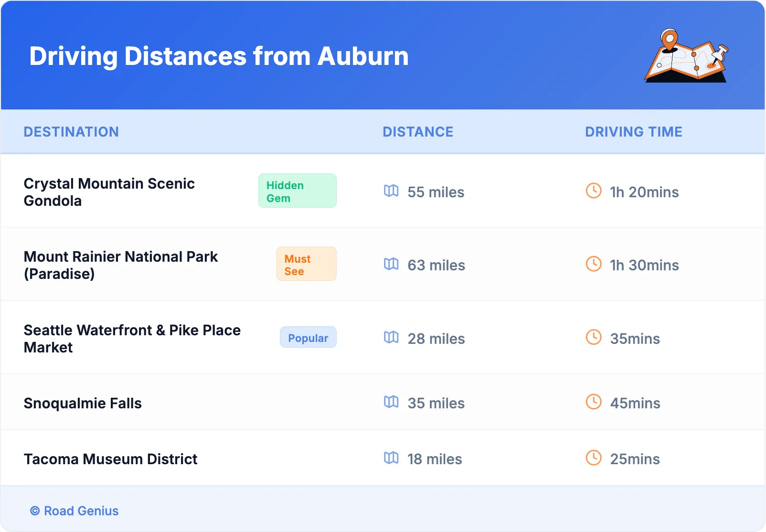This screenshot has height=532, width=766.
Task: Select Tacoma Museum District destination
Action: (x=110, y=459)
